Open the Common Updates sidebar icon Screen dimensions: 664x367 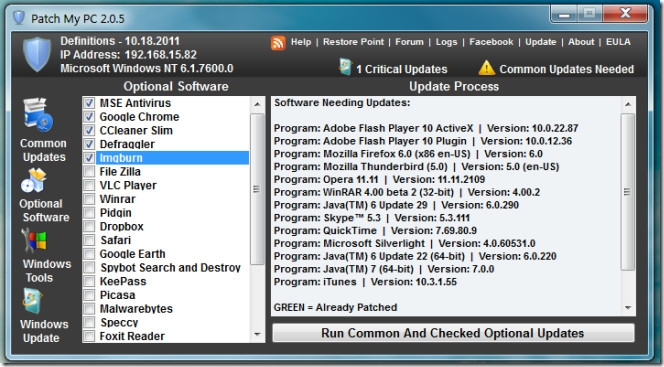[39, 115]
